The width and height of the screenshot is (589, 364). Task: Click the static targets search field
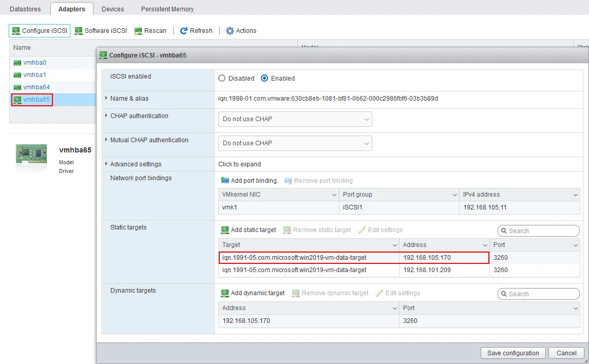point(538,231)
